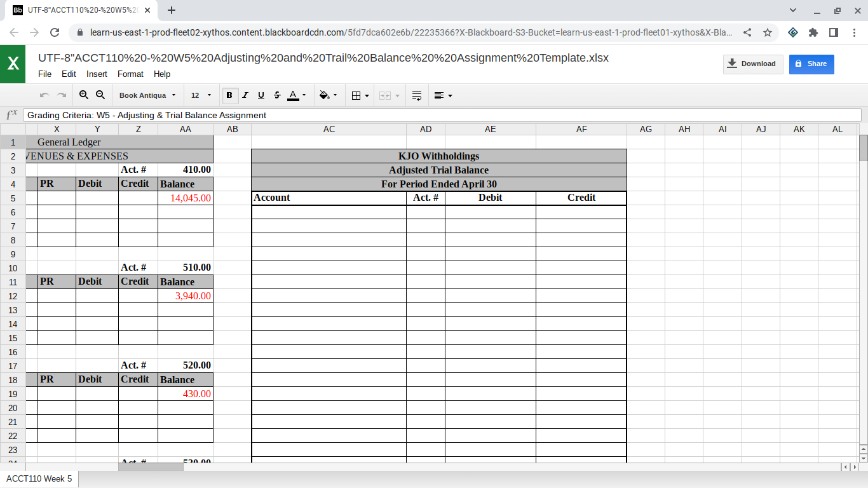The height and width of the screenshot is (488, 868).
Task: Open the Insert menu
Action: pos(97,74)
